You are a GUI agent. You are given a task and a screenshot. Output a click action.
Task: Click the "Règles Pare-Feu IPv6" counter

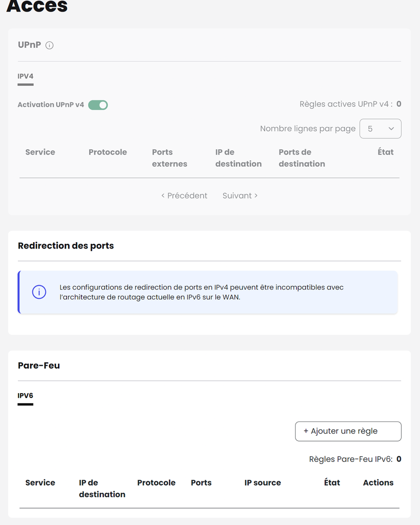point(355,459)
